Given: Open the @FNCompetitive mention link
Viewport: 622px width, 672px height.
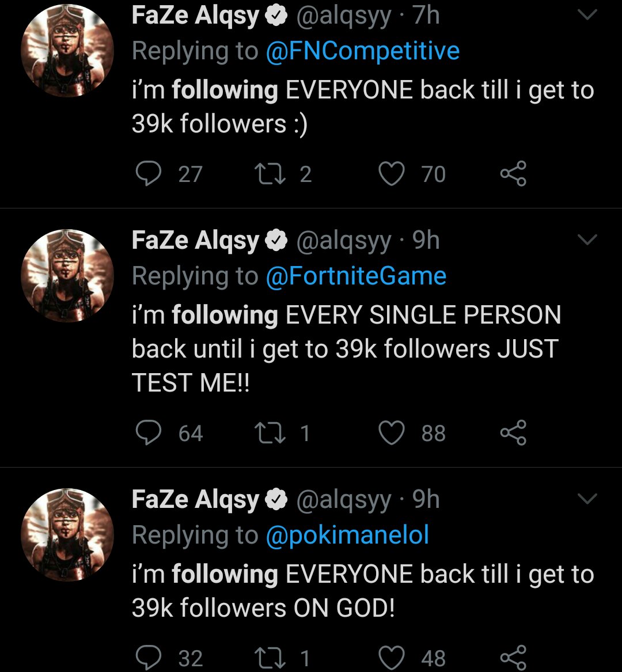Looking at the screenshot, I should [362, 51].
